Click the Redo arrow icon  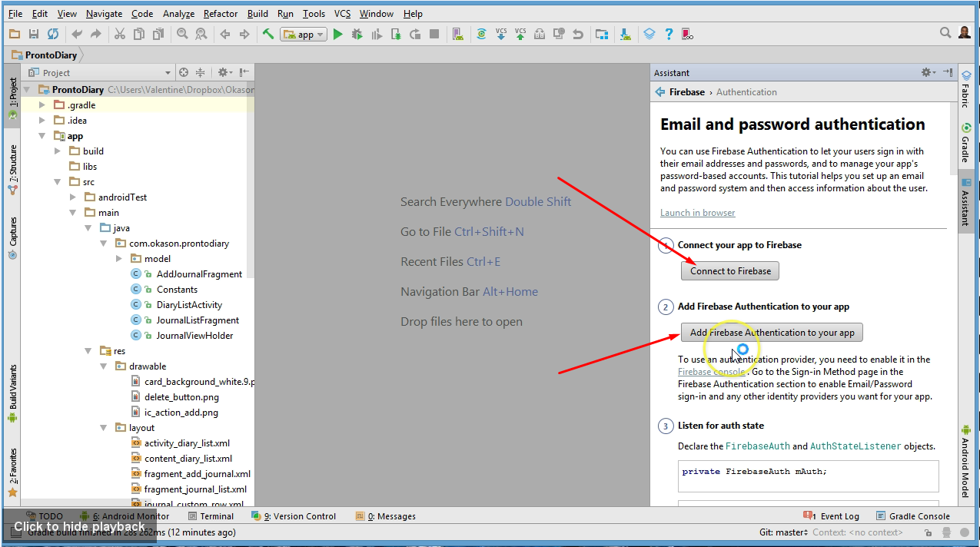[x=95, y=34]
